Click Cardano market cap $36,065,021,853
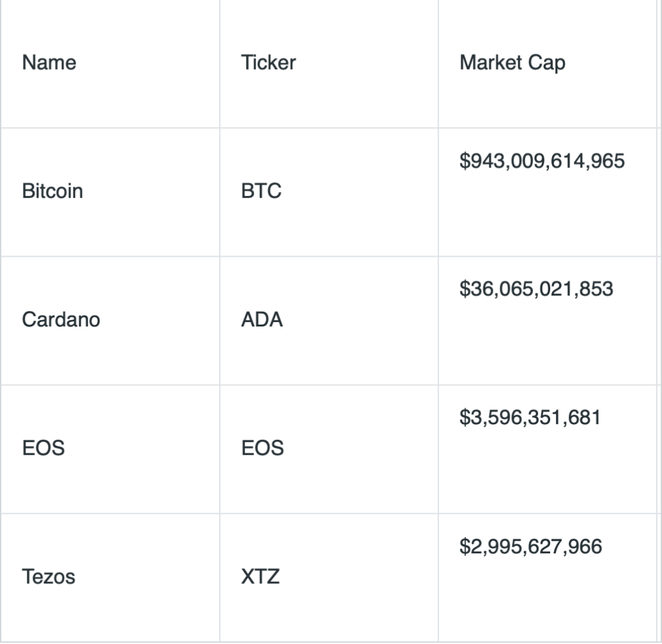The width and height of the screenshot is (662, 644). (x=536, y=289)
